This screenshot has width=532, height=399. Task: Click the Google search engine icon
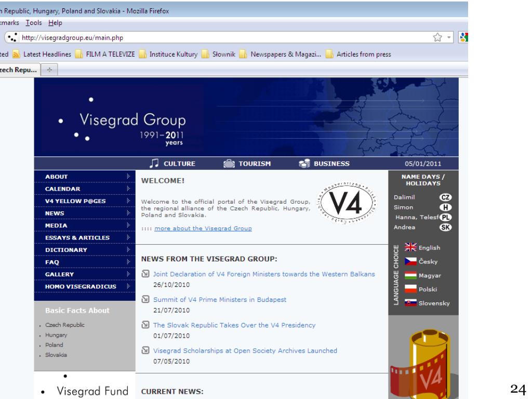463,37
